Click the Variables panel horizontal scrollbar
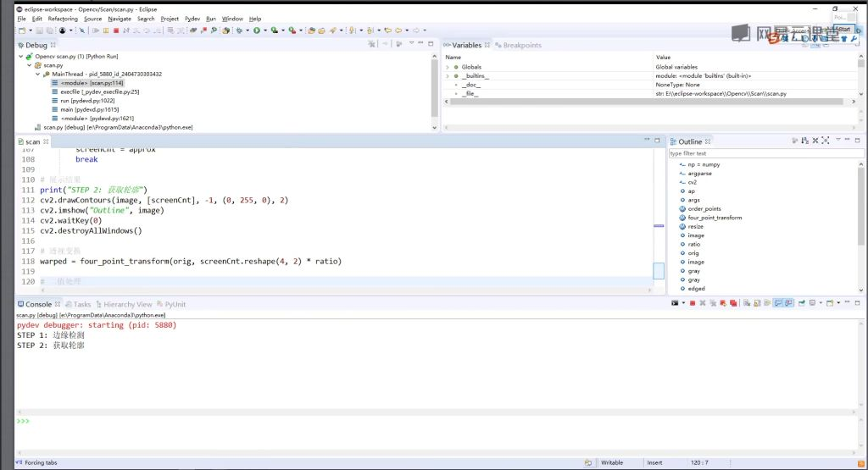 (x=646, y=102)
